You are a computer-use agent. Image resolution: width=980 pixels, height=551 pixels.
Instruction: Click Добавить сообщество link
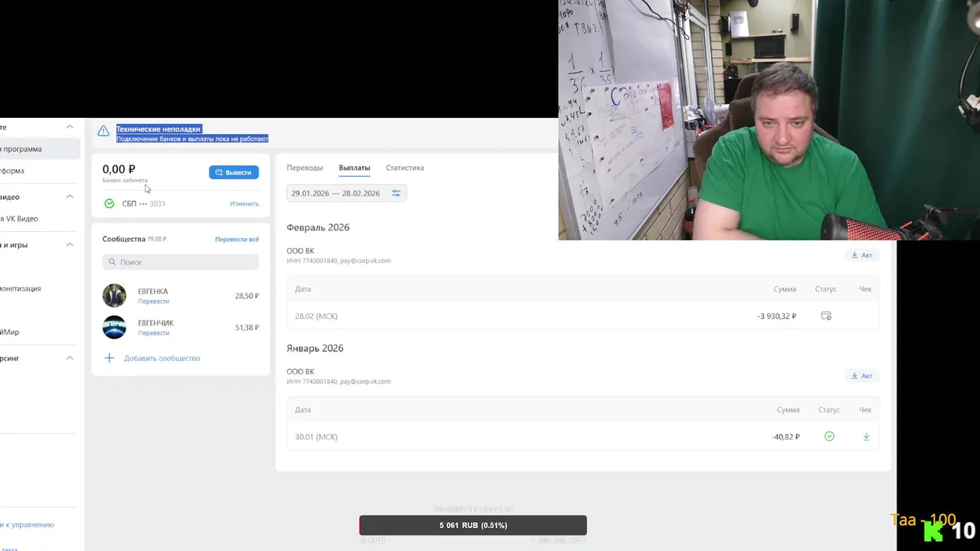coord(162,358)
